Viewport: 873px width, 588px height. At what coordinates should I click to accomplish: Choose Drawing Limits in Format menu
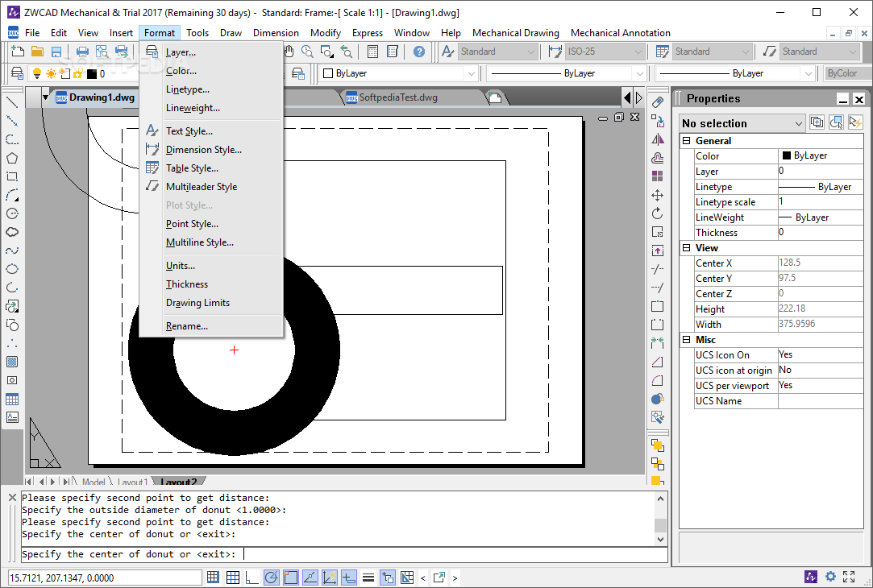(197, 303)
